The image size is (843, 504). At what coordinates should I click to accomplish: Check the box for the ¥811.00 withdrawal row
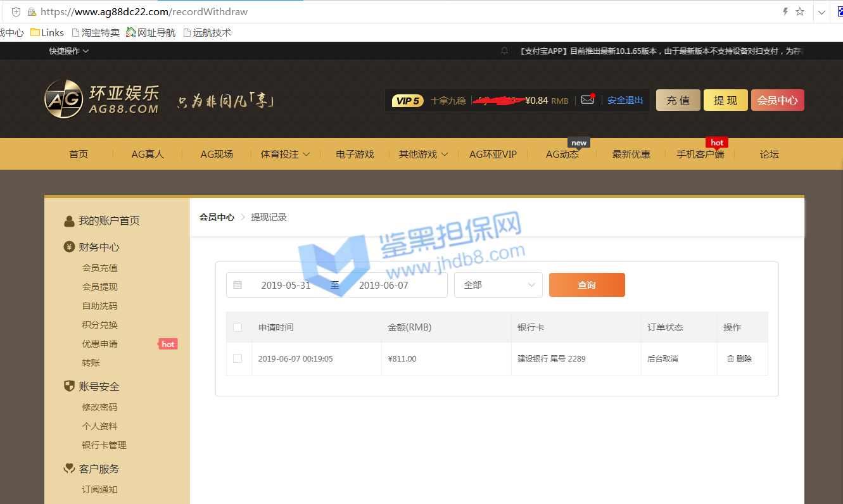[238, 358]
